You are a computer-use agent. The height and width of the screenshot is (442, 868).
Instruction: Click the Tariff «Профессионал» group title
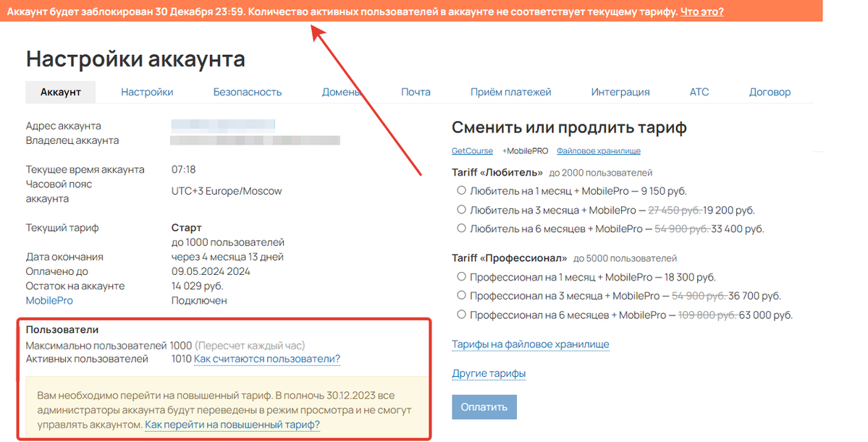click(x=509, y=258)
